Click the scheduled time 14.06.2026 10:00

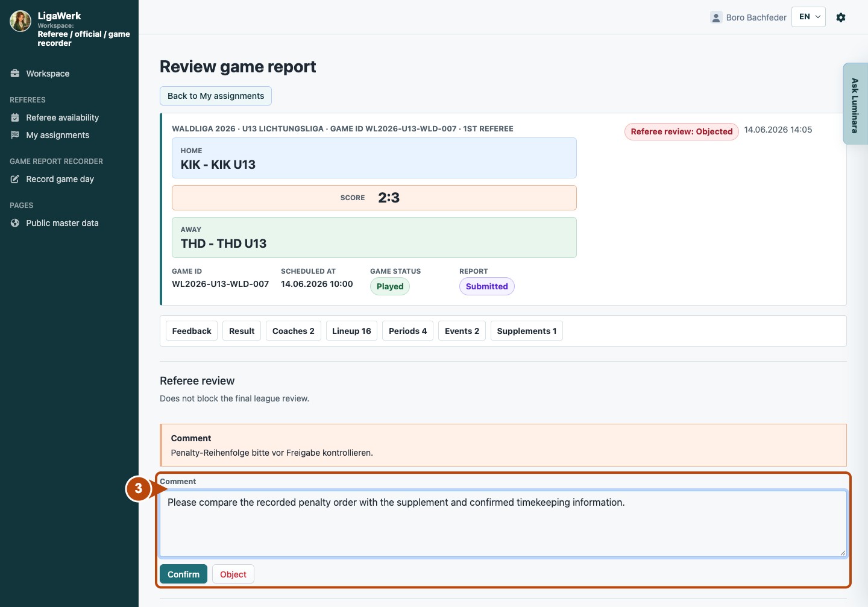[317, 284]
